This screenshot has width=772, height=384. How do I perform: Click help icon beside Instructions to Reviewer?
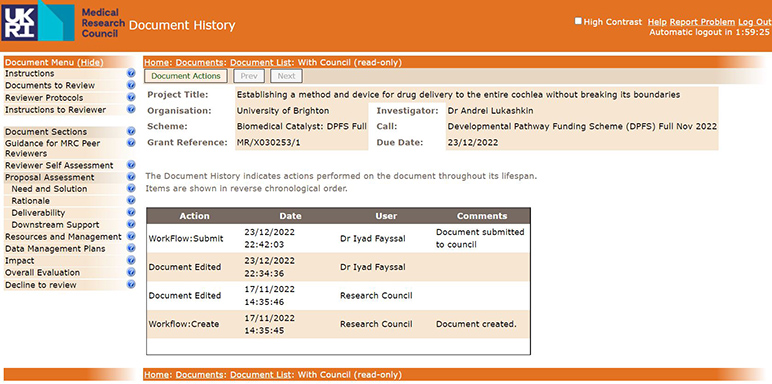[131, 109]
